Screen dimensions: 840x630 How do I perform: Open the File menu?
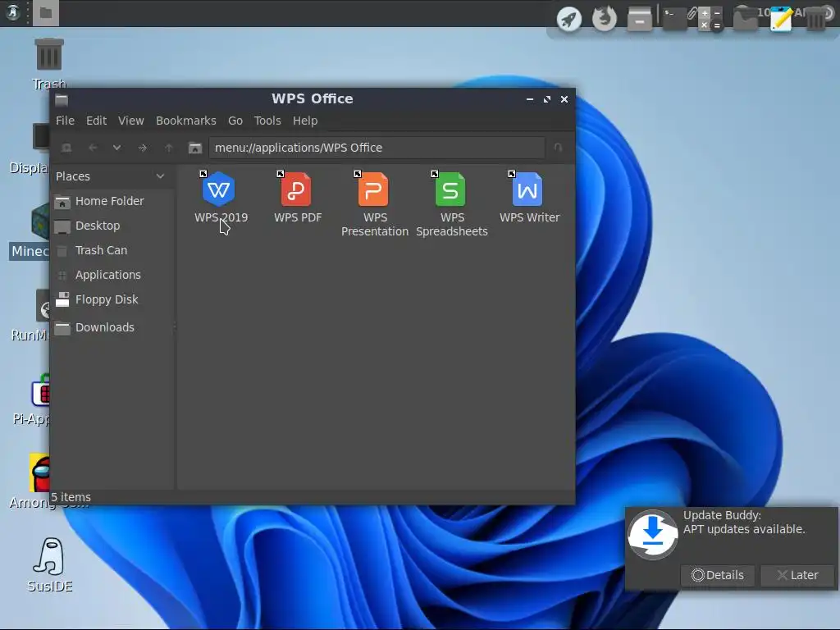tap(65, 121)
